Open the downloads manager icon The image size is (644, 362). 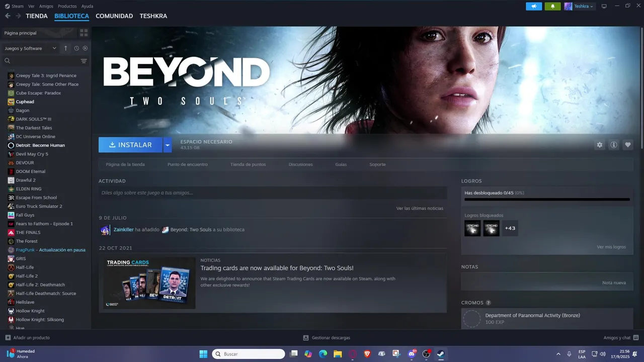coord(306,338)
